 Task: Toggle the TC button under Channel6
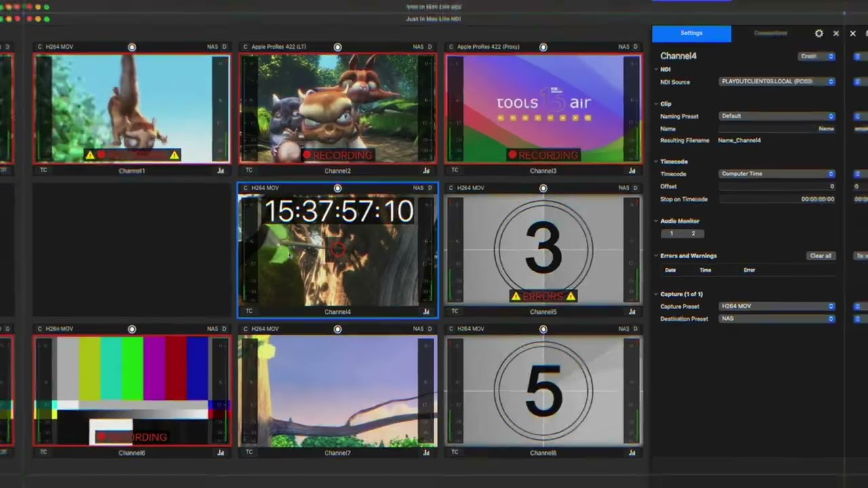point(43,452)
